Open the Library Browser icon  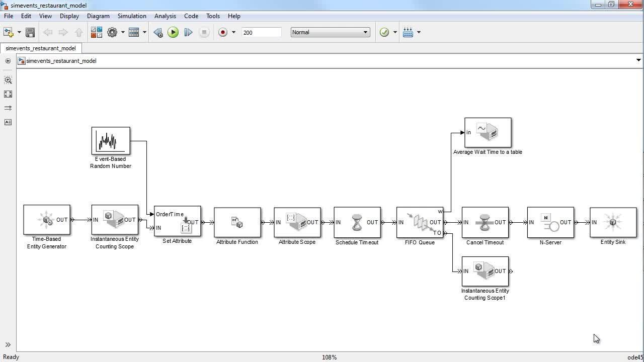coord(97,32)
